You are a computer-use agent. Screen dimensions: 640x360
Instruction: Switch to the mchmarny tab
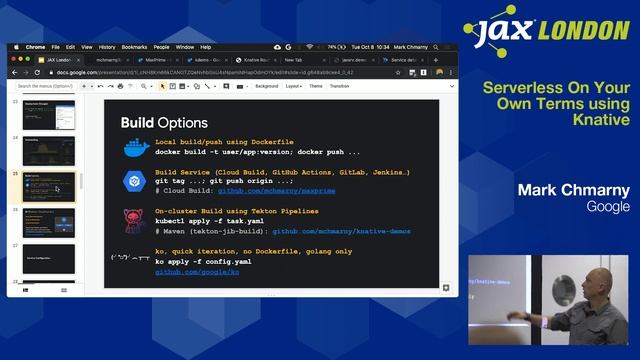[x=108, y=60]
